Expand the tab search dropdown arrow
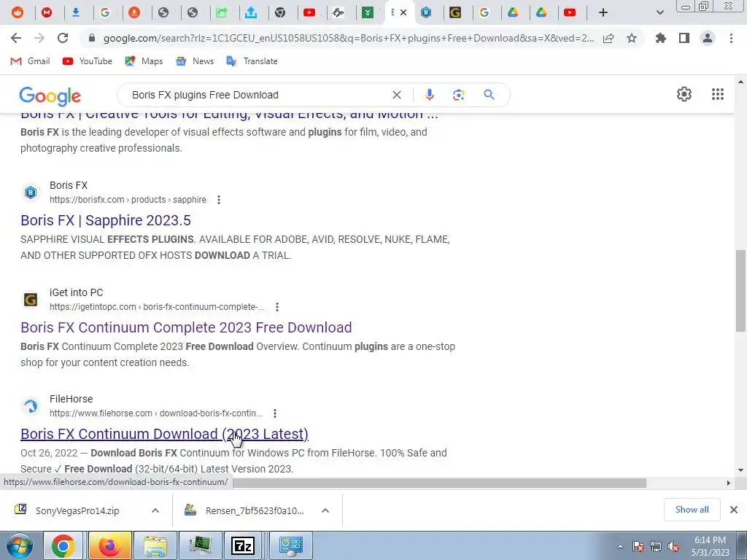This screenshot has width=747, height=560. 659,12
